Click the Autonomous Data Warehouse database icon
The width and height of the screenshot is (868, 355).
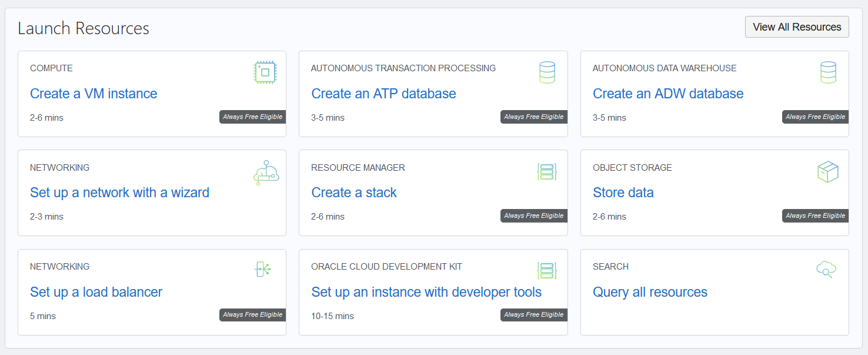[x=828, y=72]
